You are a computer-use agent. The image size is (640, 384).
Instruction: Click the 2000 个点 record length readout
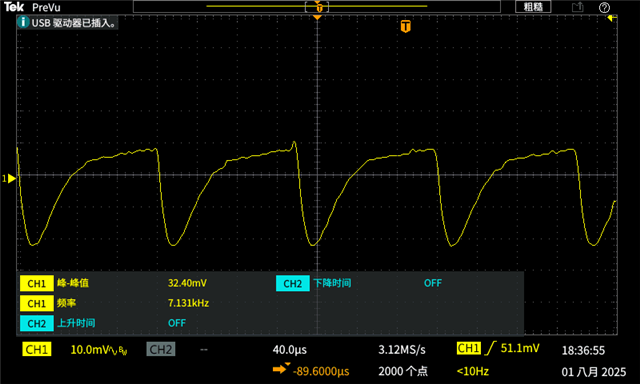pyautogui.click(x=403, y=371)
